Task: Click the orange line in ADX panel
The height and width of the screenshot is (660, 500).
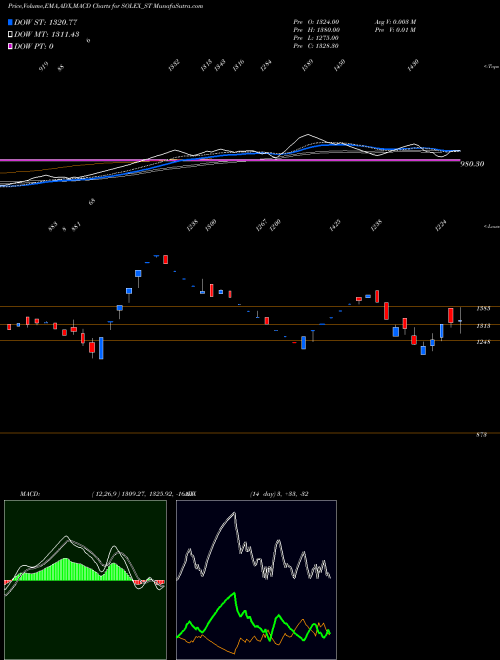Action: click(x=236, y=651)
